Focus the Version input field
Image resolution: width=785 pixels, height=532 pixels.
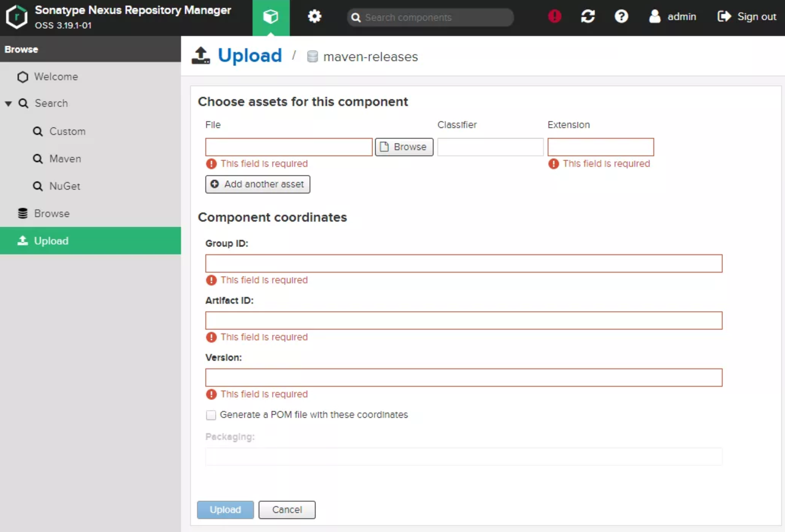(463, 378)
